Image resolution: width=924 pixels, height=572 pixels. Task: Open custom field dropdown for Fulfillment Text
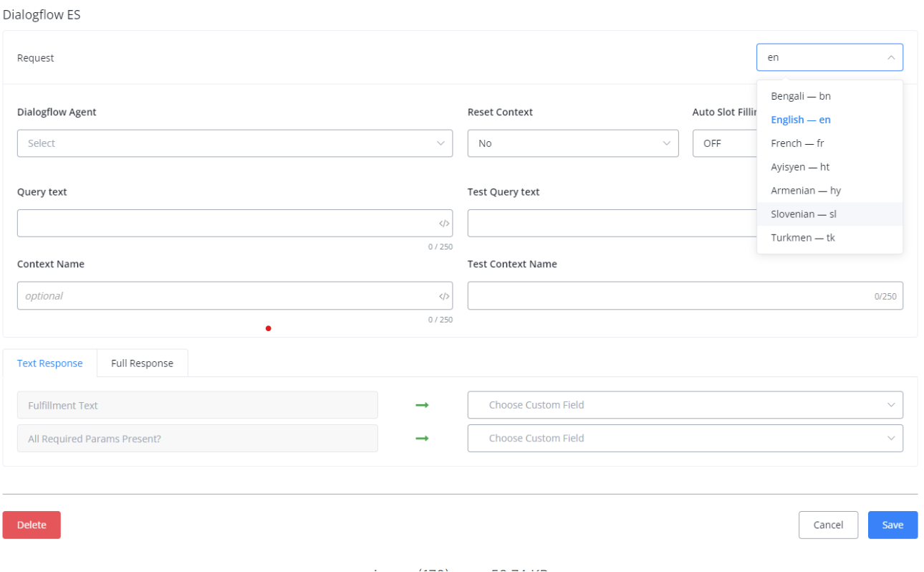pyautogui.click(x=685, y=405)
